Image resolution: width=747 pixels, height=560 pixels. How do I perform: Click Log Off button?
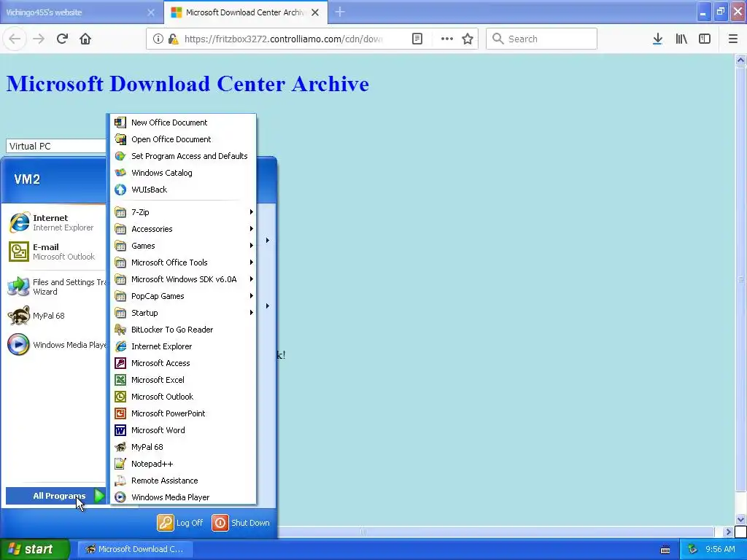click(180, 522)
